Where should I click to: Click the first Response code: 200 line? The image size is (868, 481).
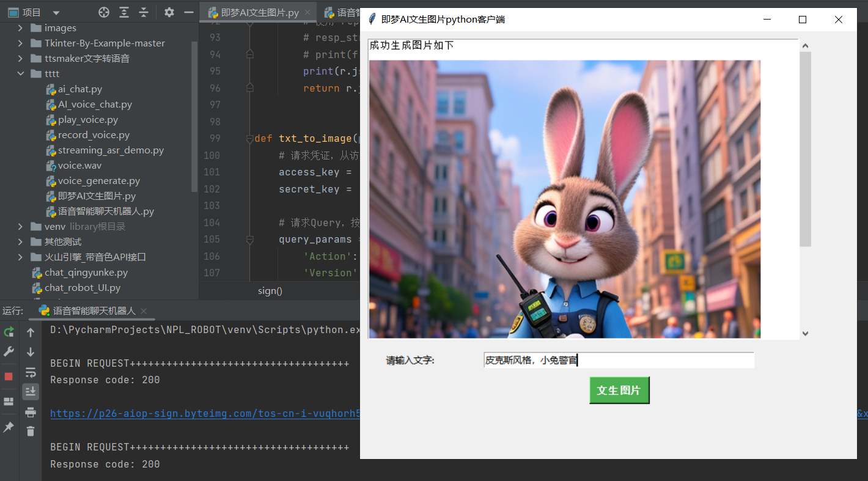point(105,380)
